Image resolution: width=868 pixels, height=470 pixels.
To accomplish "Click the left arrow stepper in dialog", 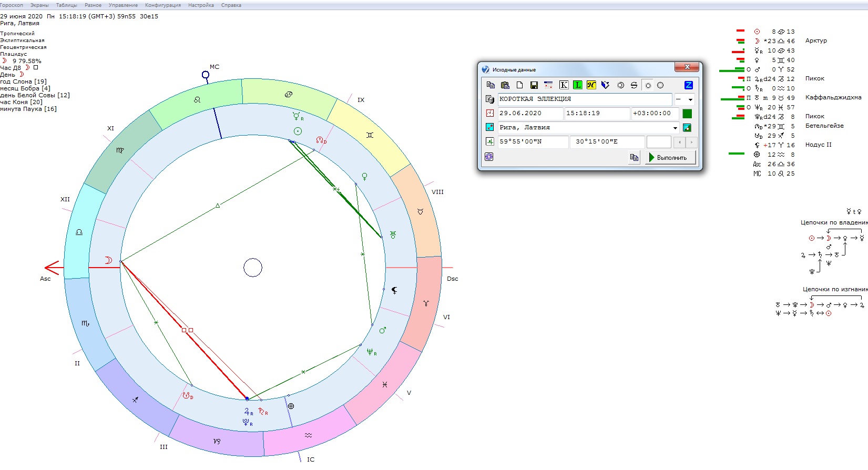I will pos(679,142).
